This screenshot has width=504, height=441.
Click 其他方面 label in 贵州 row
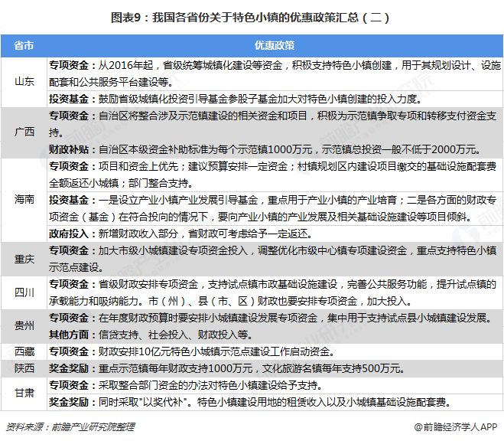[x=69, y=335]
